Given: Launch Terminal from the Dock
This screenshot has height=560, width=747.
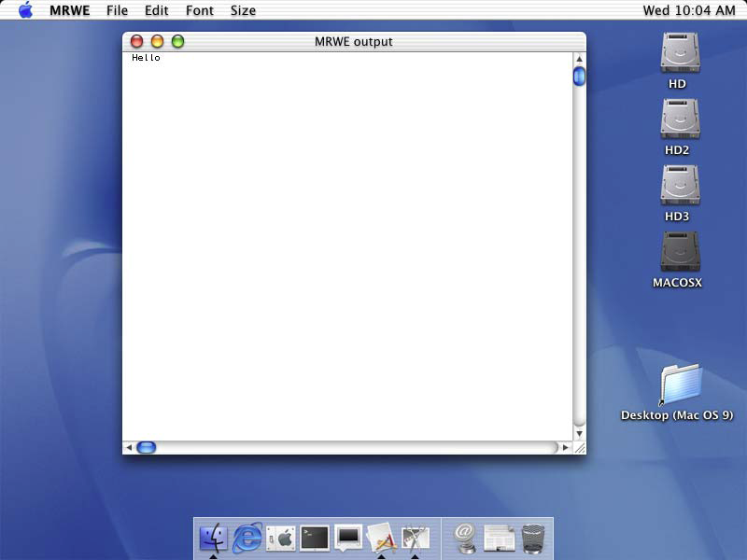Looking at the screenshot, I should click(315, 539).
